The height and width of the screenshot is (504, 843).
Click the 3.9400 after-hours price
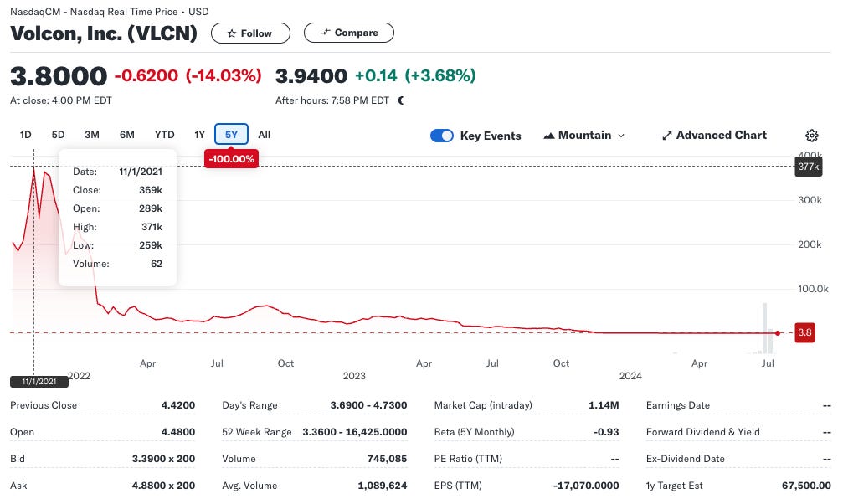click(x=311, y=76)
